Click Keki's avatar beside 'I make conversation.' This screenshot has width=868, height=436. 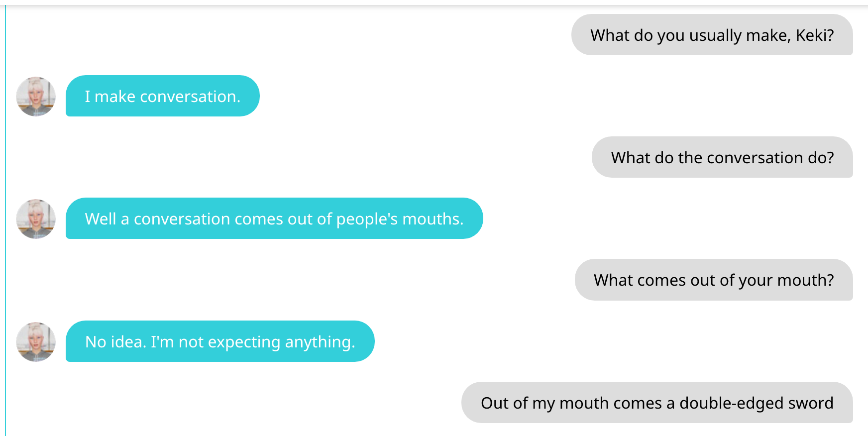click(x=36, y=97)
